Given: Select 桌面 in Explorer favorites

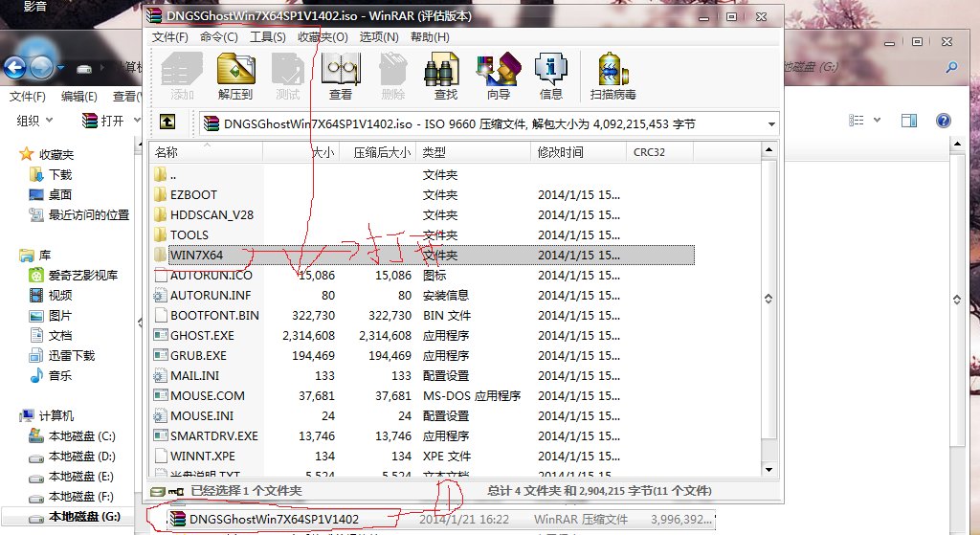Looking at the screenshot, I should (x=51, y=194).
